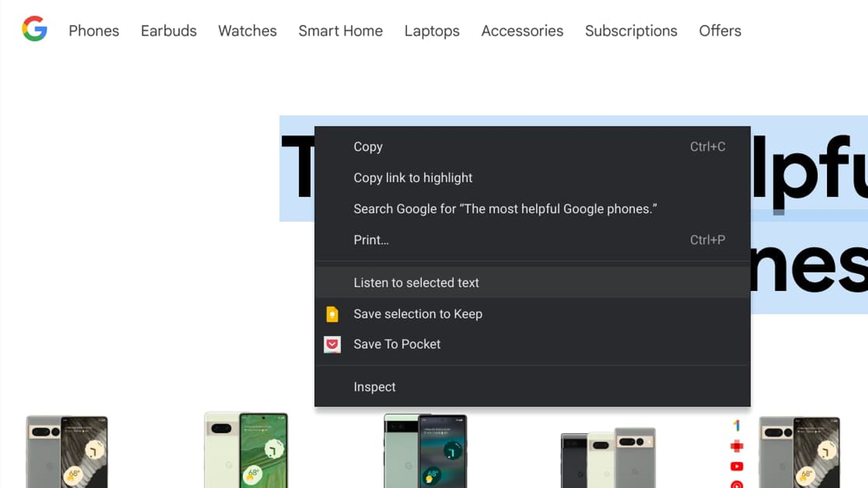Choose Listen to selected text
Screen dimensions: 868x488
[416, 283]
